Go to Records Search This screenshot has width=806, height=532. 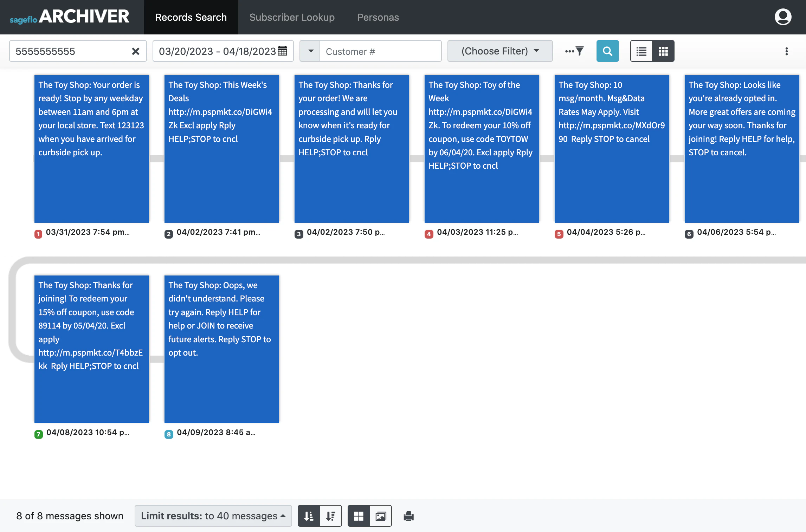click(191, 17)
